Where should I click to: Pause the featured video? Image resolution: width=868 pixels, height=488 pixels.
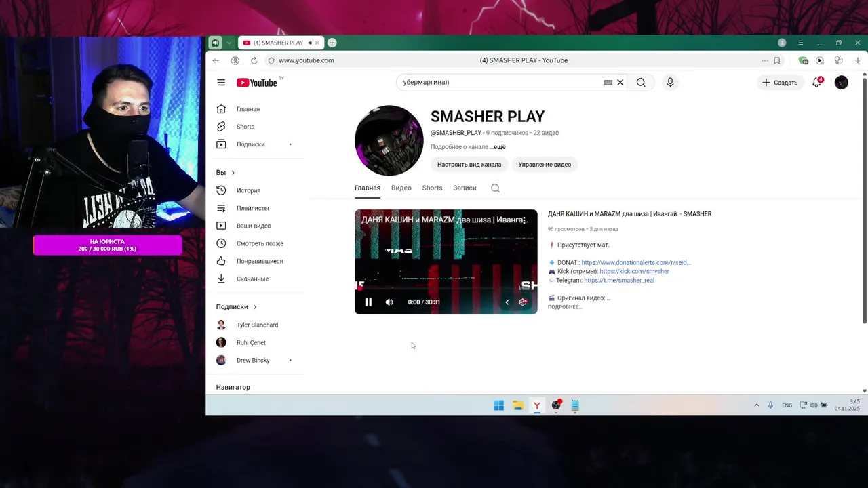(x=368, y=302)
